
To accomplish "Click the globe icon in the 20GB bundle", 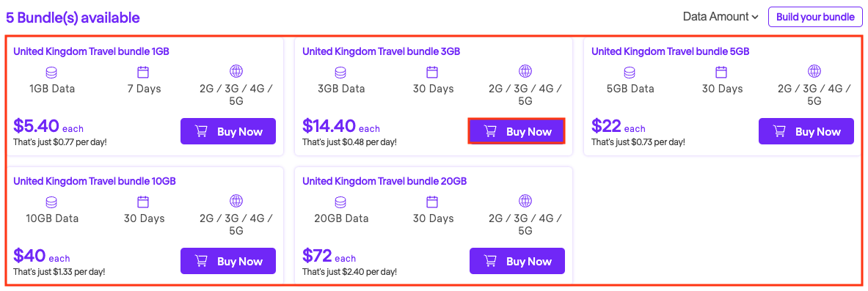I will pos(525,201).
